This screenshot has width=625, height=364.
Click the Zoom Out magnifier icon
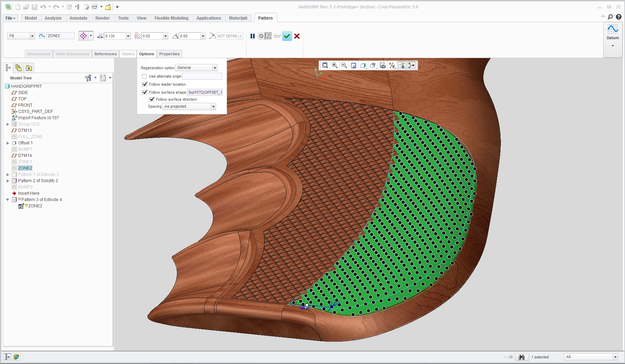click(344, 65)
